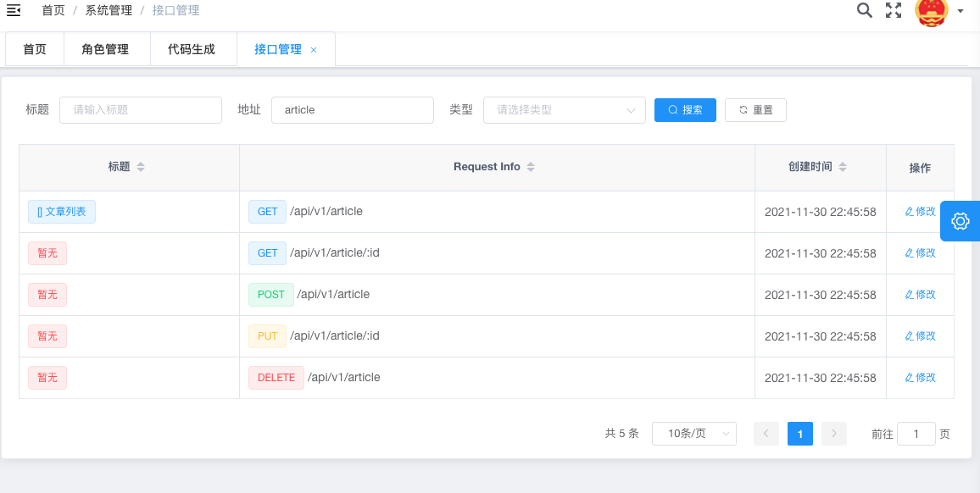The height and width of the screenshot is (493, 980).
Task: Click the 搜索 search button
Action: click(x=685, y=109)
